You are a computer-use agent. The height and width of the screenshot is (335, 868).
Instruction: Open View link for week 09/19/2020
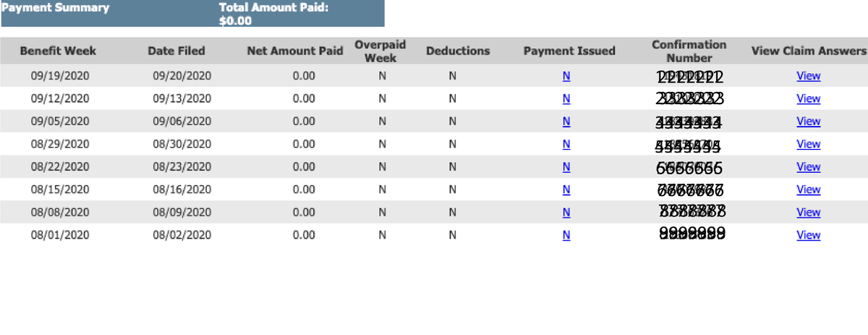point(808,76)
